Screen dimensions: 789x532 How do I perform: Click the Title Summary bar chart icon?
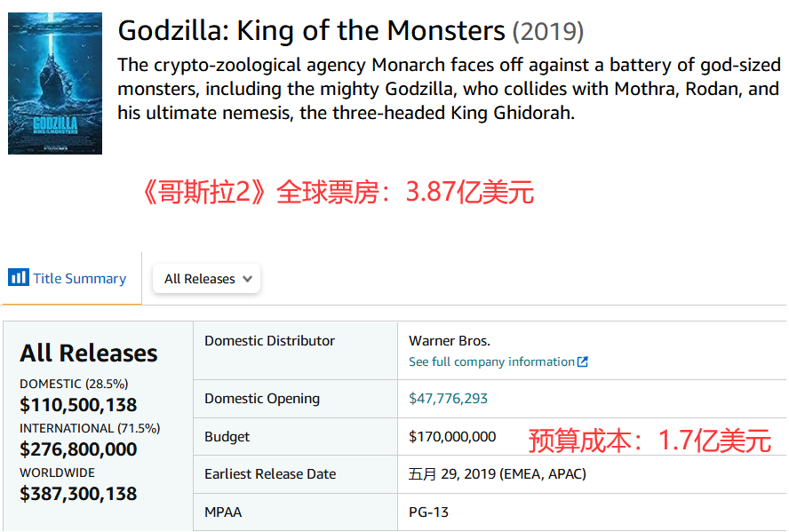pyautogui.click(x=19, y=278)
